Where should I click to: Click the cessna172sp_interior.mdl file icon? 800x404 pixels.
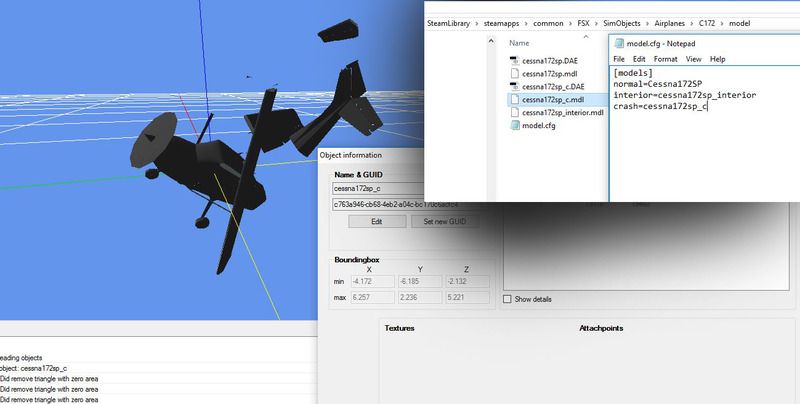[514, 113]
